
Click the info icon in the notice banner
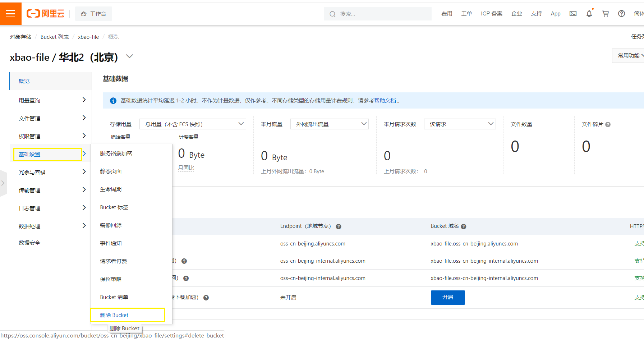[113, 101]
